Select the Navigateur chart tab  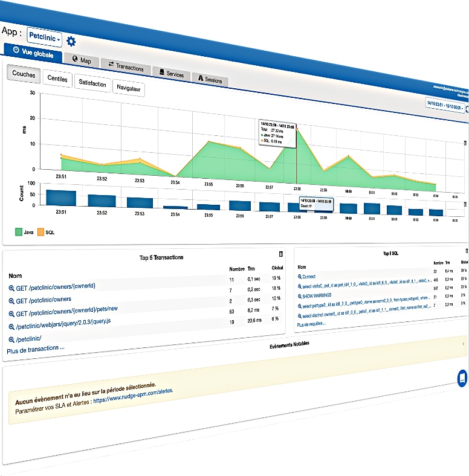pos(129,88)
